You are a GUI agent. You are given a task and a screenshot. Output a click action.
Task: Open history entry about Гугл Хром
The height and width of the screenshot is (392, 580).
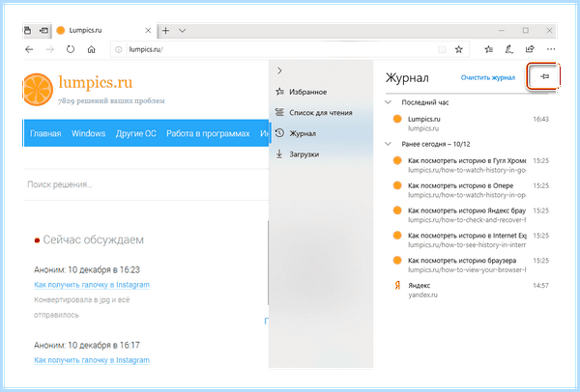(471, 165)
